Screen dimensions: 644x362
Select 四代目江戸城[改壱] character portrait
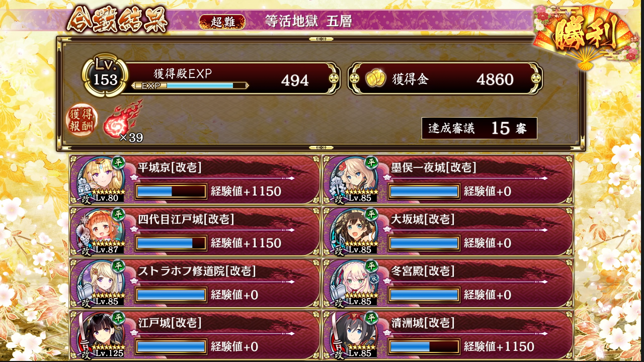click(102, 231)
